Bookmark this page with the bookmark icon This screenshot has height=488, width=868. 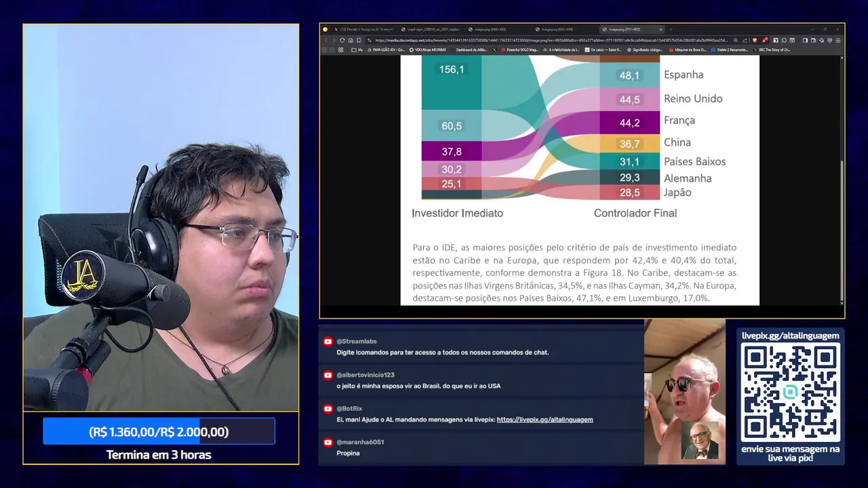point(359,40)
